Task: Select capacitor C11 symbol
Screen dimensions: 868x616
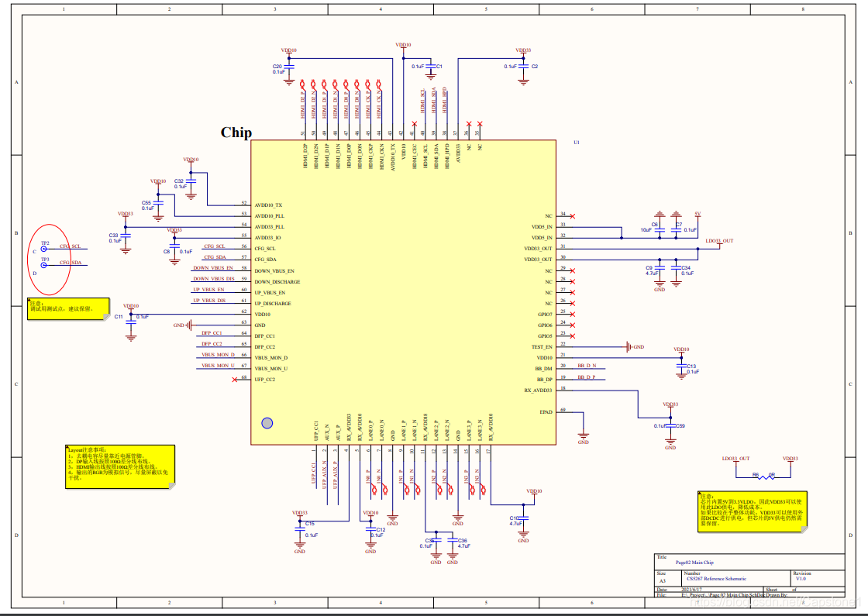Action: click(131, 321)
